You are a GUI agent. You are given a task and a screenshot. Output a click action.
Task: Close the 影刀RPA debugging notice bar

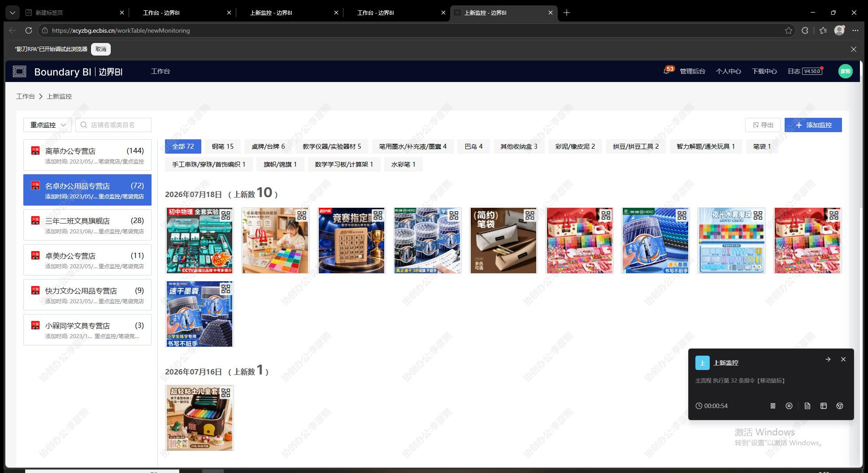click(x=854, y=49)
